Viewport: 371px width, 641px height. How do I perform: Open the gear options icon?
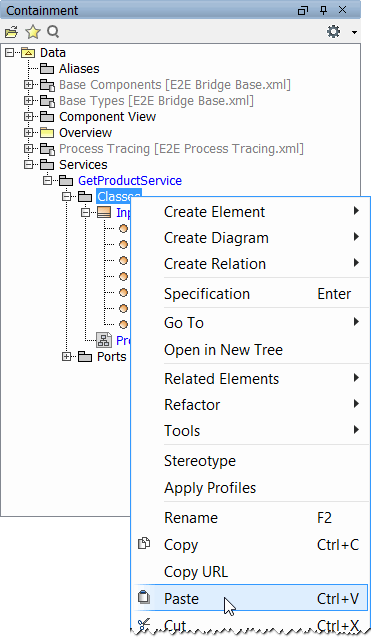[x=333, y=31]
